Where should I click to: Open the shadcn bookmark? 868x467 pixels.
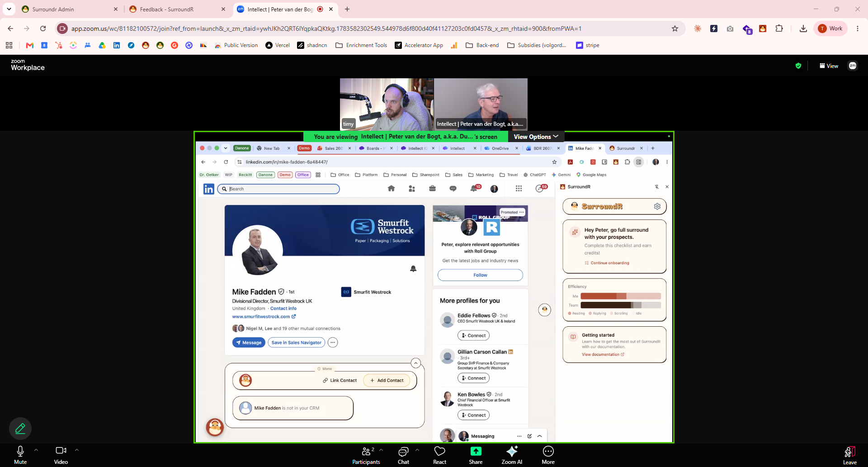tap(312, 45)
